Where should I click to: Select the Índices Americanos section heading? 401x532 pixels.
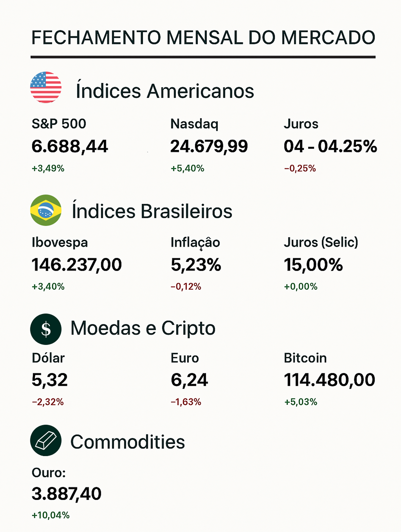(x=165, y=91)
